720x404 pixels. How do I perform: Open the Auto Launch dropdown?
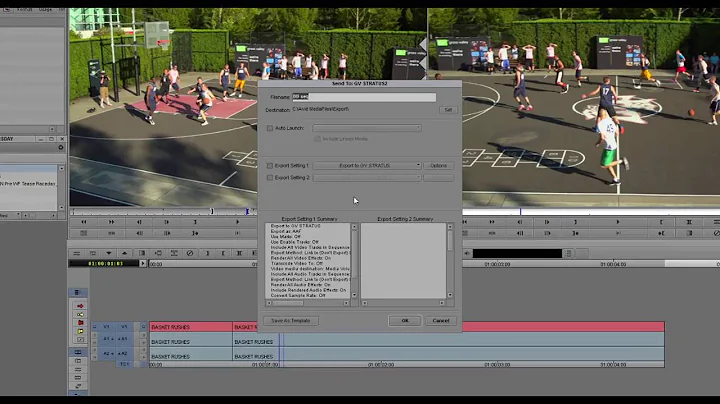pyautogui.click(x=366, y=128)
